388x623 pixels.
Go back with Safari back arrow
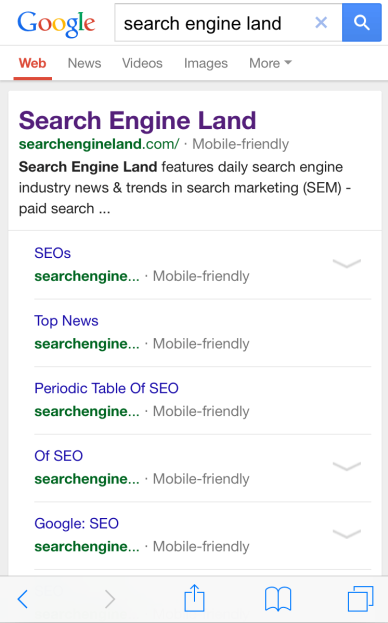(x=23, y=599)
